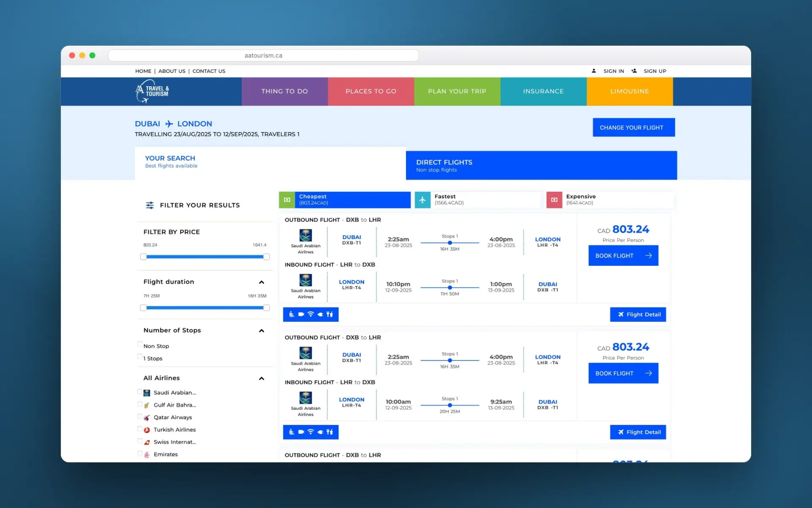
Task: Collapse the Number of Stops section
Action: point(261,331)
